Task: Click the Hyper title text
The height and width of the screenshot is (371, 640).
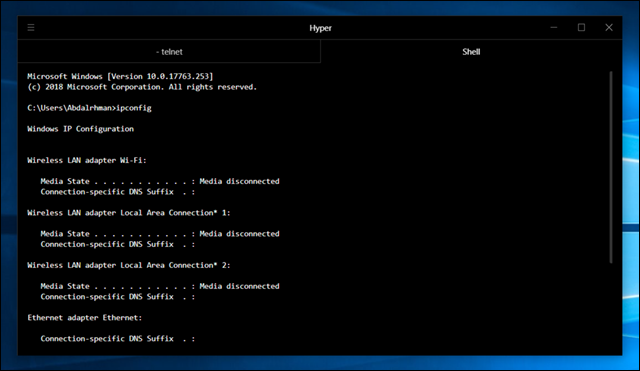Action: click(320, 28)
